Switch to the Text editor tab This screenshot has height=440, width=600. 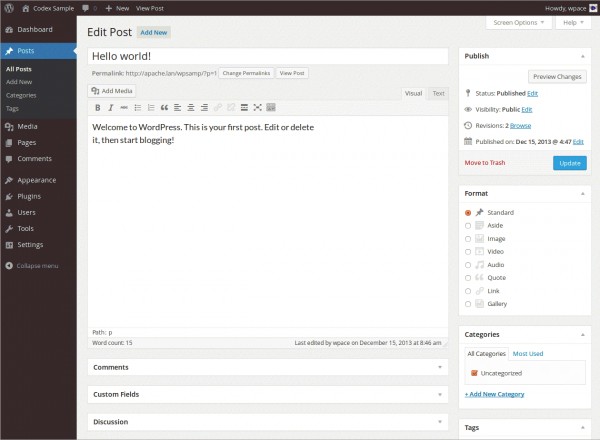point(439,93)
